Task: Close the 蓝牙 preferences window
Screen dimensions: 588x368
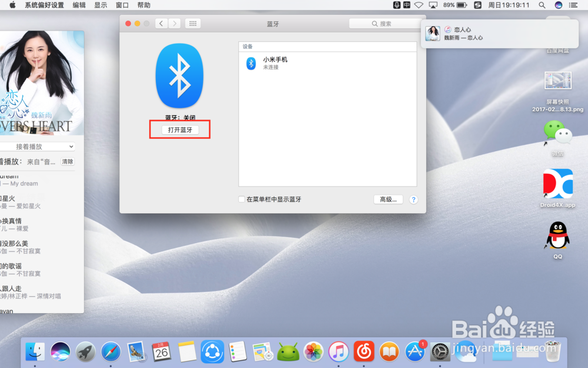Action: pyautogui.click(x=128, y=24)
